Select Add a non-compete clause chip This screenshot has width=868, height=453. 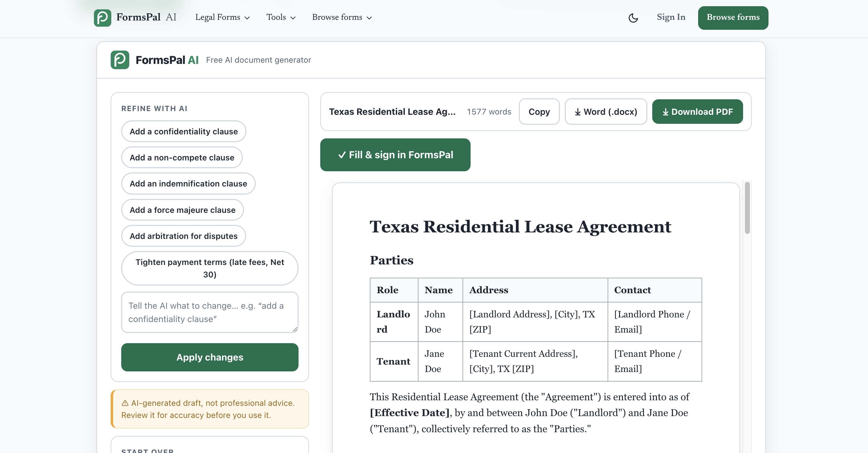coord(182,158)
